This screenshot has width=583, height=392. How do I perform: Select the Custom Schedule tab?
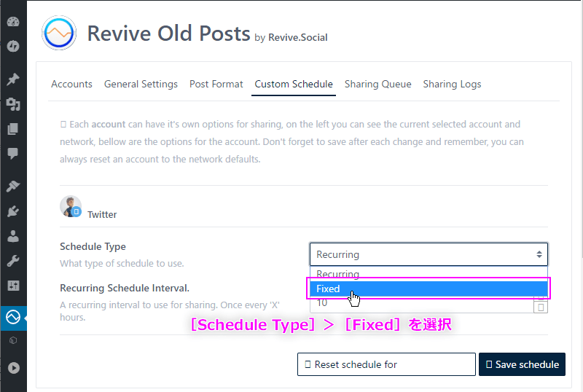click(x=294, y=84)
